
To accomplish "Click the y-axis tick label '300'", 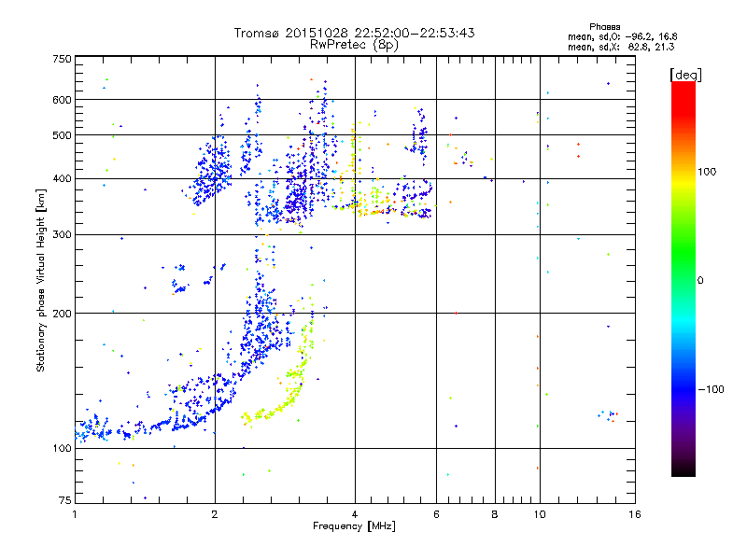I will click(x=62, y=235).
